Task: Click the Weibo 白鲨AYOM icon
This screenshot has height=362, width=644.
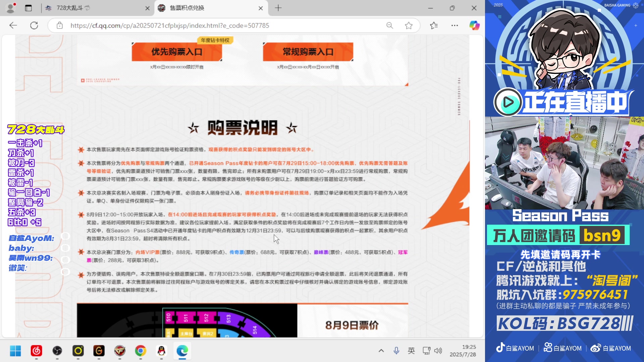Action: tap(595, 348)
